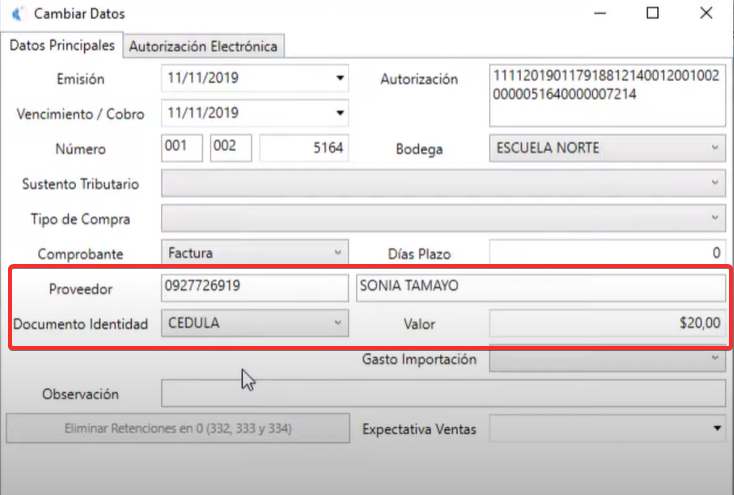The width and height of the screenshot is (734, 495).
Task: Expand the Gasto Importación dropdown
Action: (x=607, y=359)
